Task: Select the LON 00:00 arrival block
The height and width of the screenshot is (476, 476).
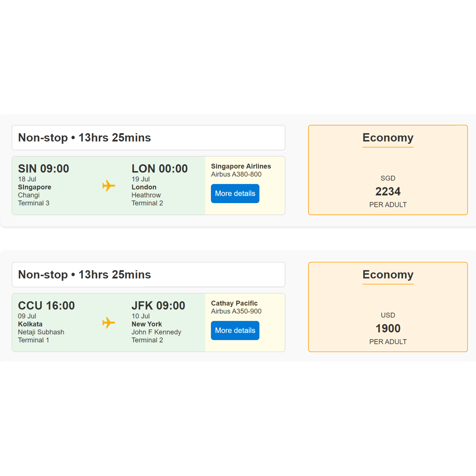Action: (x=160, y=169)
